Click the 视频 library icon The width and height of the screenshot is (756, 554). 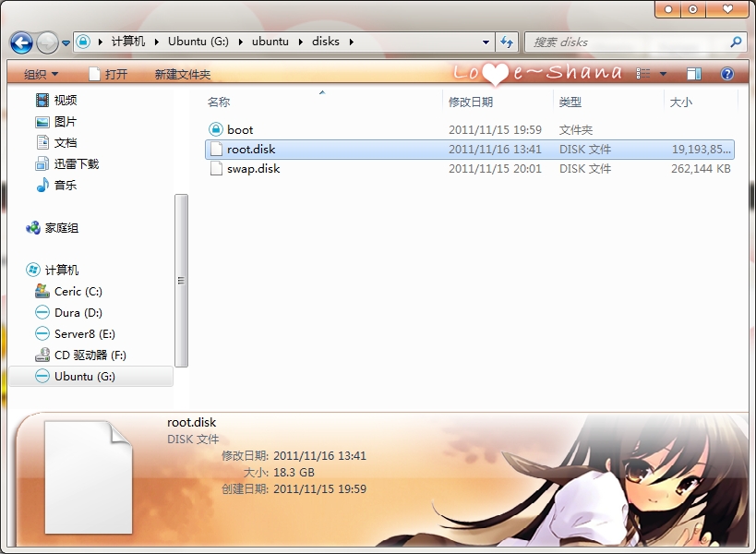(x=42, y=101)
